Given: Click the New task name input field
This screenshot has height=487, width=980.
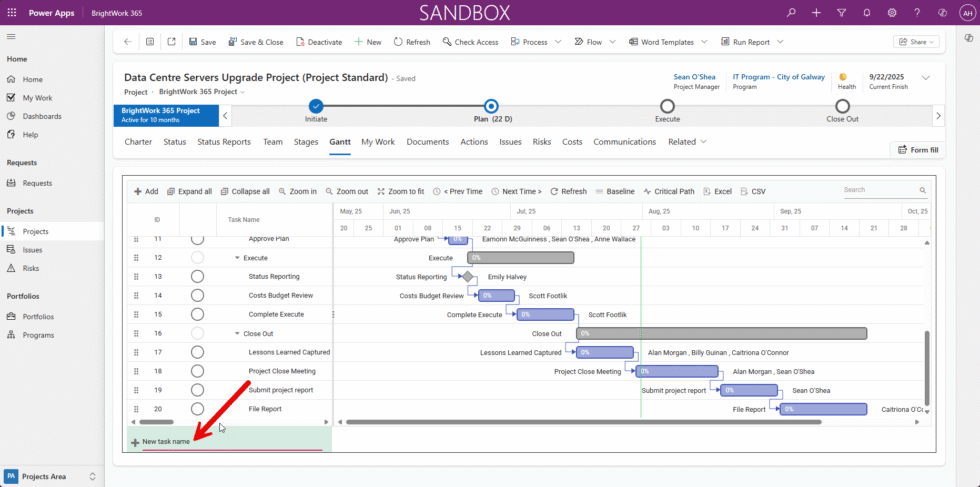Looking at the screenshot, I should coord(232,442).
